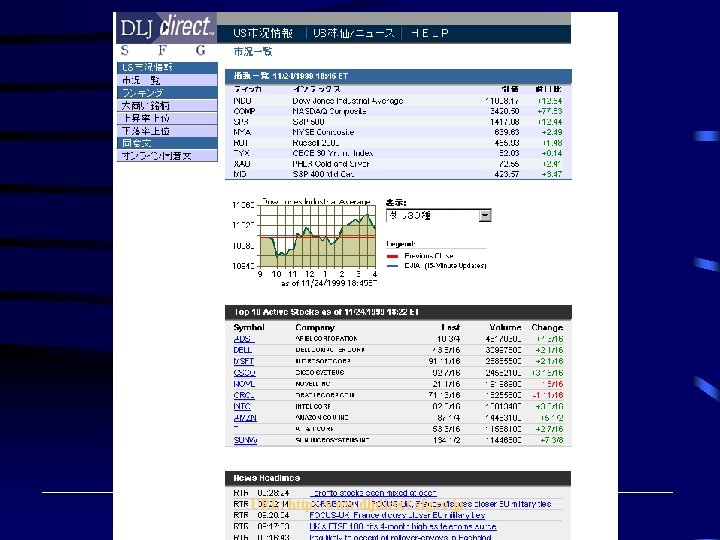
Task: Click the Symbol column header
Action: [x=249, y=327]
